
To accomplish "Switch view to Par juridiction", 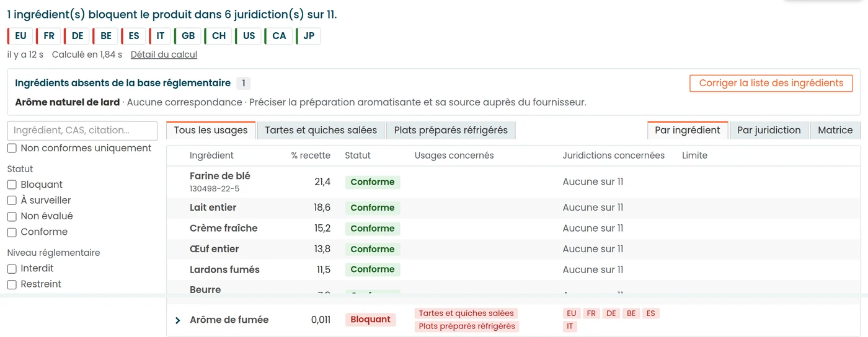I will (769, 130).
